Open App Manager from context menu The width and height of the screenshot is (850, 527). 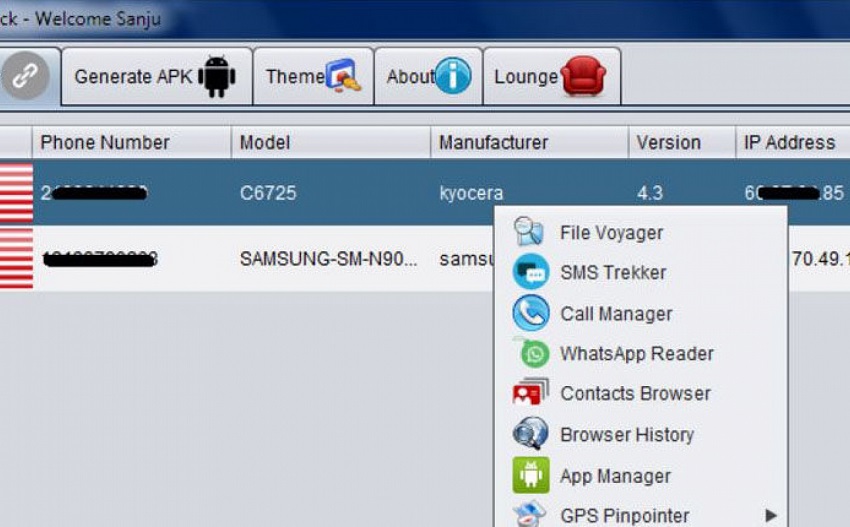coord(641,476)
